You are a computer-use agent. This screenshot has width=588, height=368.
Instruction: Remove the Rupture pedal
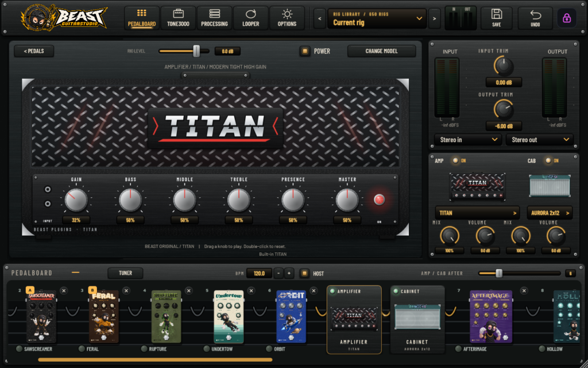[188, 290]
